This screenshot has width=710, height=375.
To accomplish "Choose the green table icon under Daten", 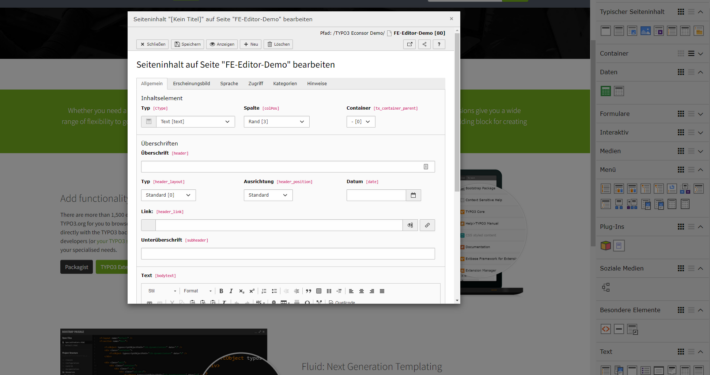I will (x=605, y=91).
